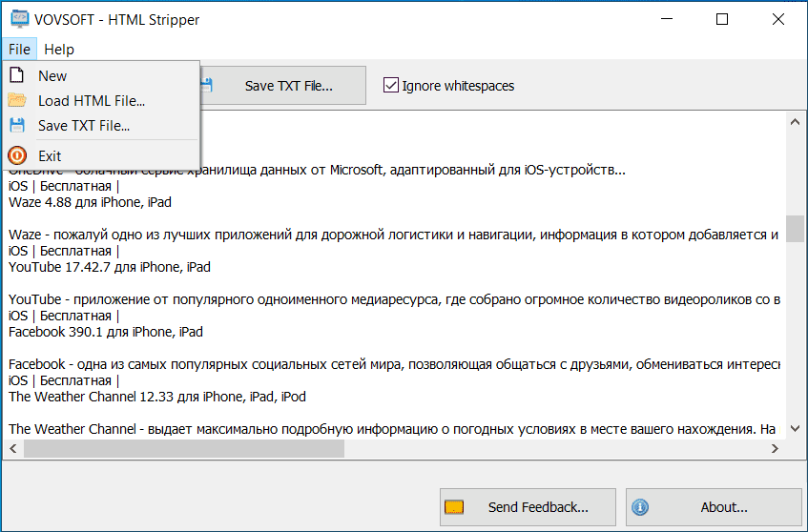Click the vertical scrollbar up arrow
The image size is (808, 532).
(x=795, y=122)
